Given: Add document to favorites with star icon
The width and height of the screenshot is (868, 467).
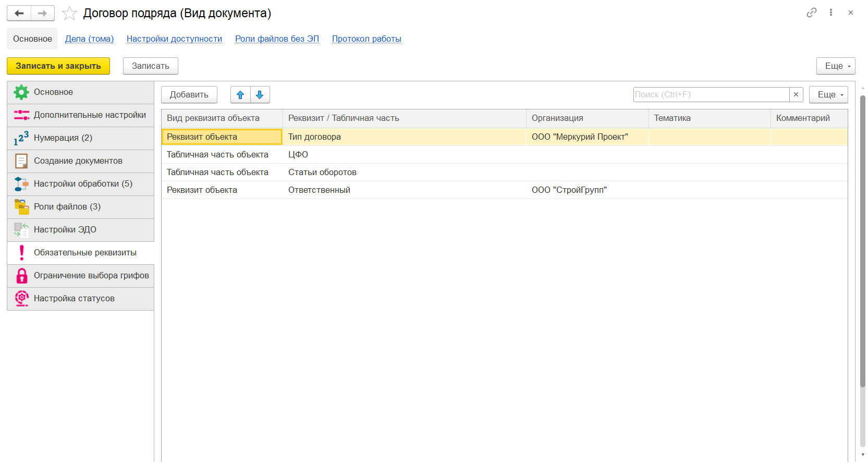Looking at the screenshot, I should click(69, 14).
